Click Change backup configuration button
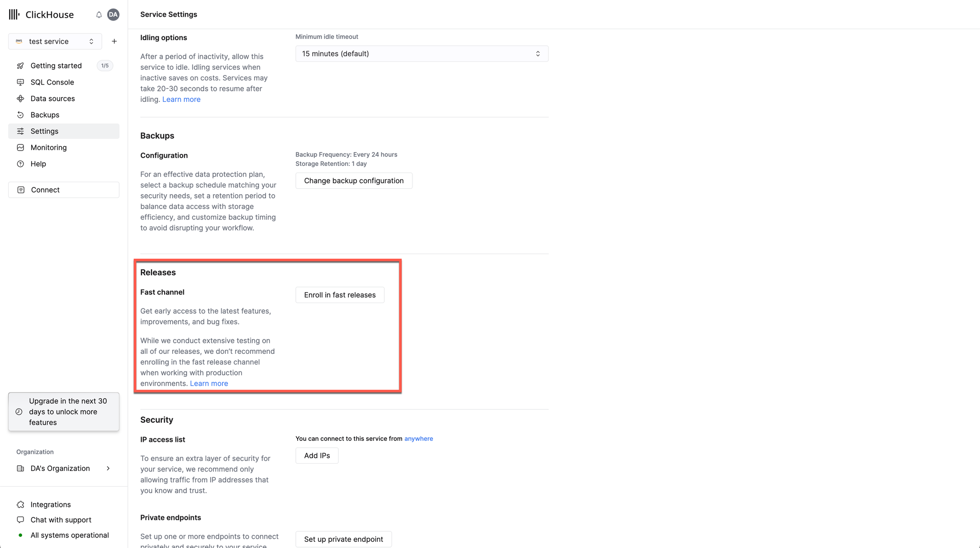The height and width of the screenshot is (548, 980). click(x=354, y=181)
